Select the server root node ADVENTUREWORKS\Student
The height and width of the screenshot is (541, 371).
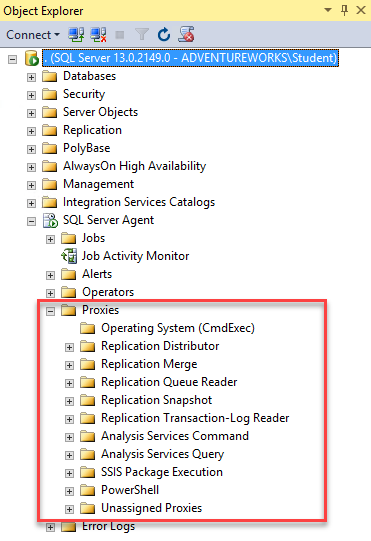point(191,58)
